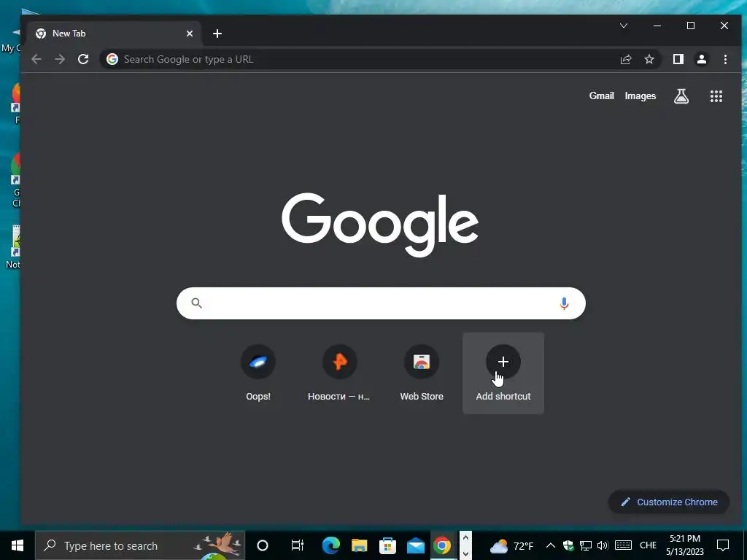Click the Google logo

(x=380, y=225)
